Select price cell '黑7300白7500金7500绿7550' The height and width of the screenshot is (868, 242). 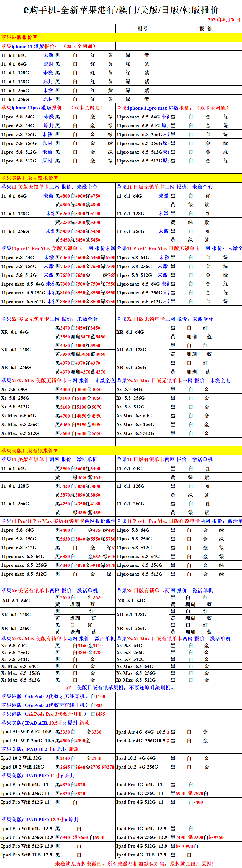tap(85, 284)
